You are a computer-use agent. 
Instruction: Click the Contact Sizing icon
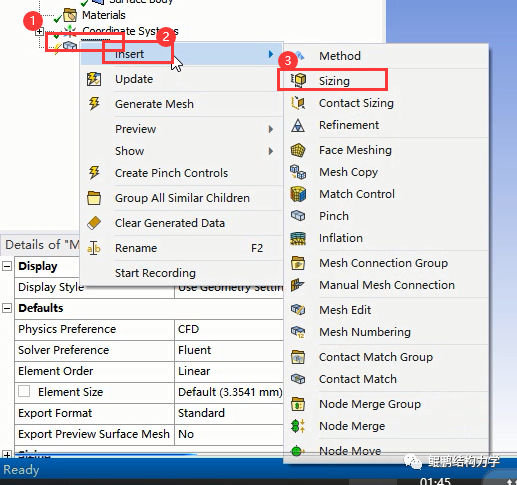(x=298, y=103)
